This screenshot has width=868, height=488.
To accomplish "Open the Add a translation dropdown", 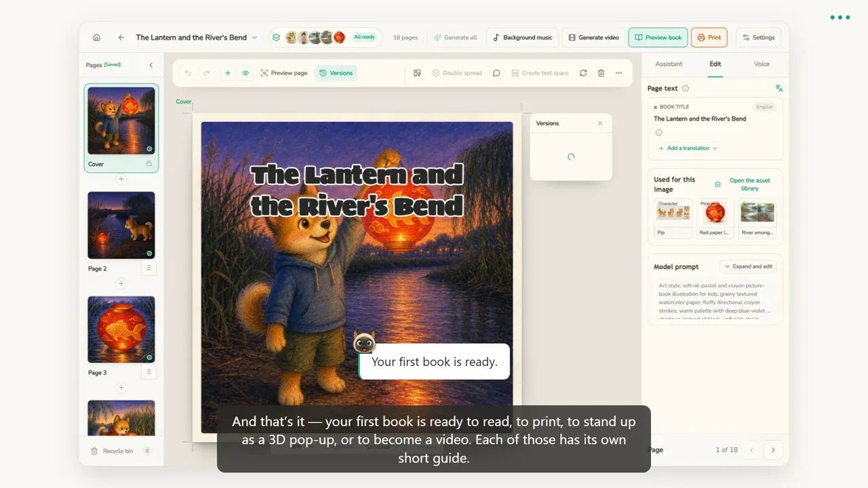I will coord(688,148).
